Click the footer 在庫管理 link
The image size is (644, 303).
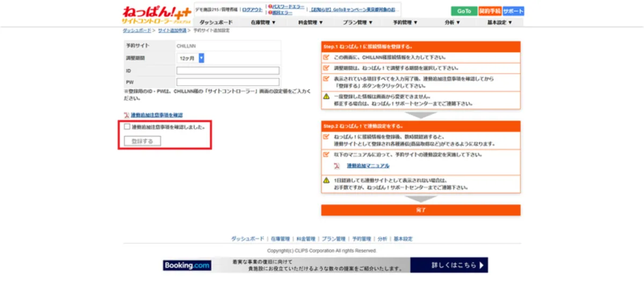click(x=280, y=239)
